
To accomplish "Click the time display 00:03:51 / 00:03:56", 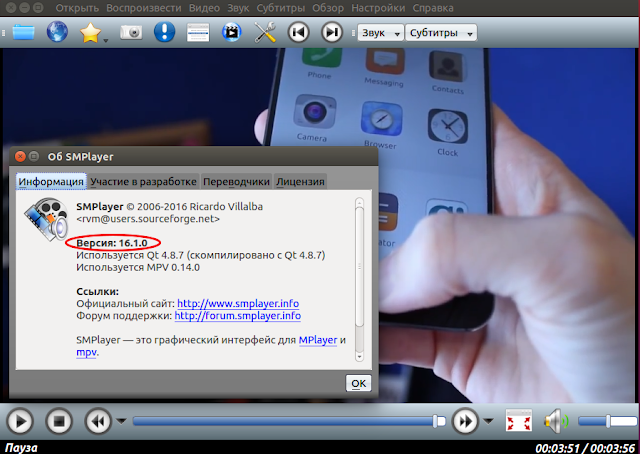I will click(x=585, y=448).
